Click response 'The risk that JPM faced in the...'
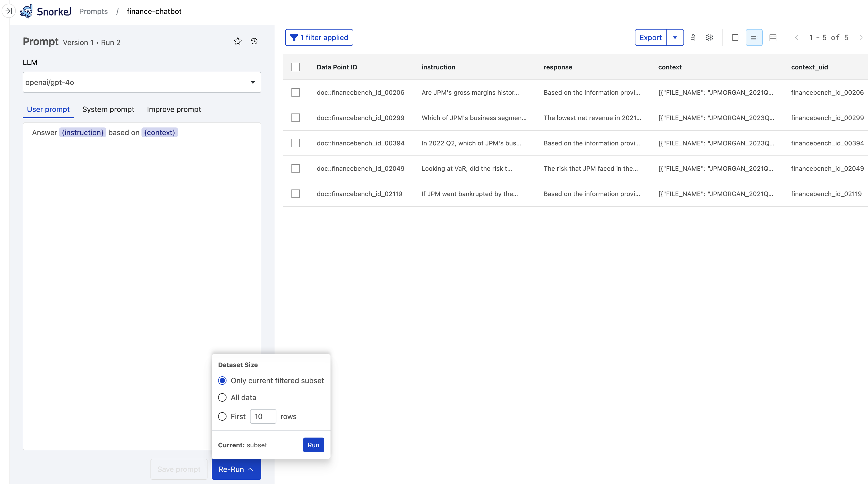 (591, 168)
